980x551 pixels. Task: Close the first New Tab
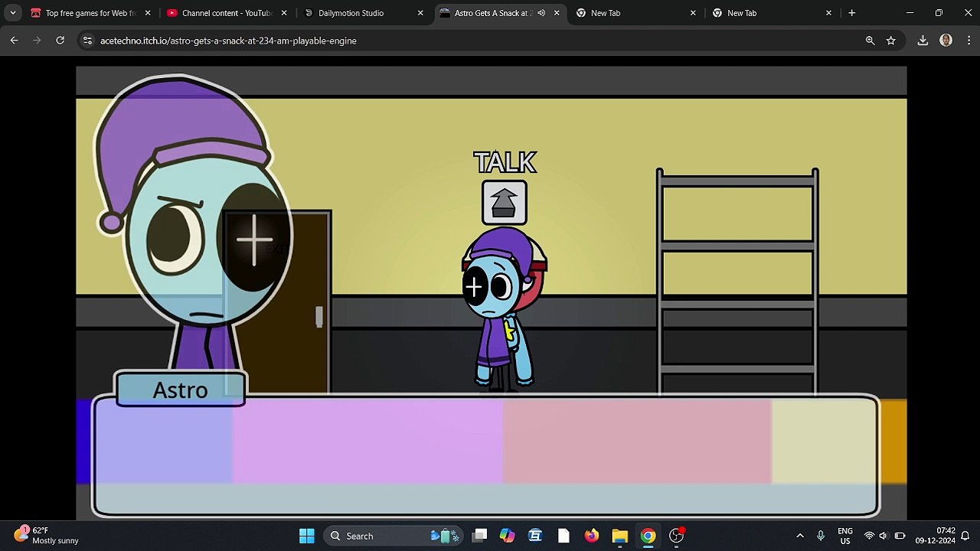click(693, 13)
